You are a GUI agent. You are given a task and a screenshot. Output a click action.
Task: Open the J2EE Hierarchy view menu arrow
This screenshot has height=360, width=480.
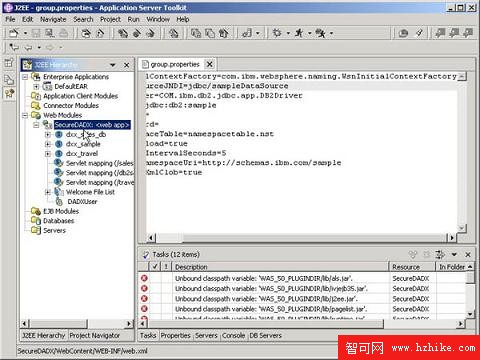pos(113,65)
